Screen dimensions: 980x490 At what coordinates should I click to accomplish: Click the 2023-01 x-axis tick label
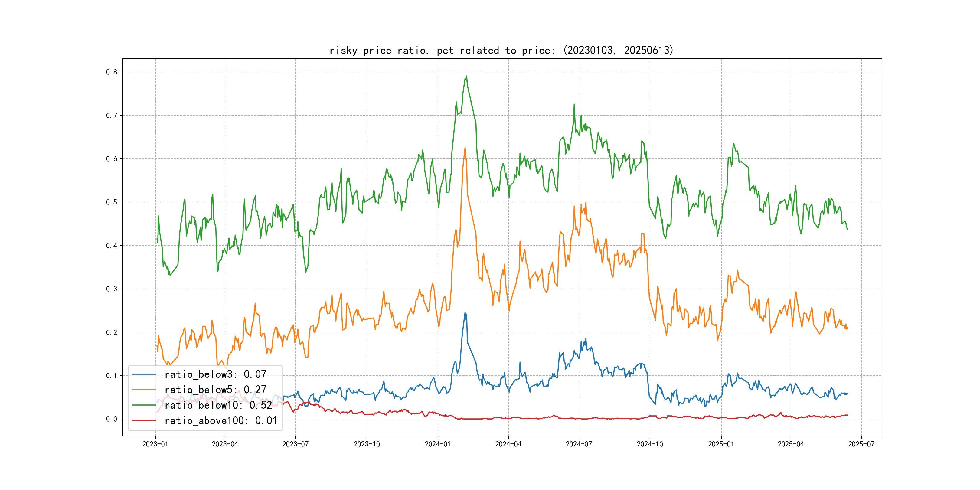pos(155,444)
